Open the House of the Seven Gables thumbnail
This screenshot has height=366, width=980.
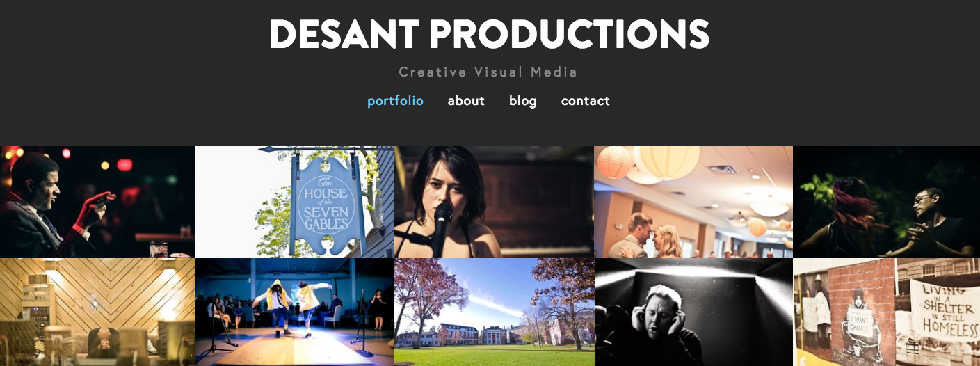coord(295,202)
